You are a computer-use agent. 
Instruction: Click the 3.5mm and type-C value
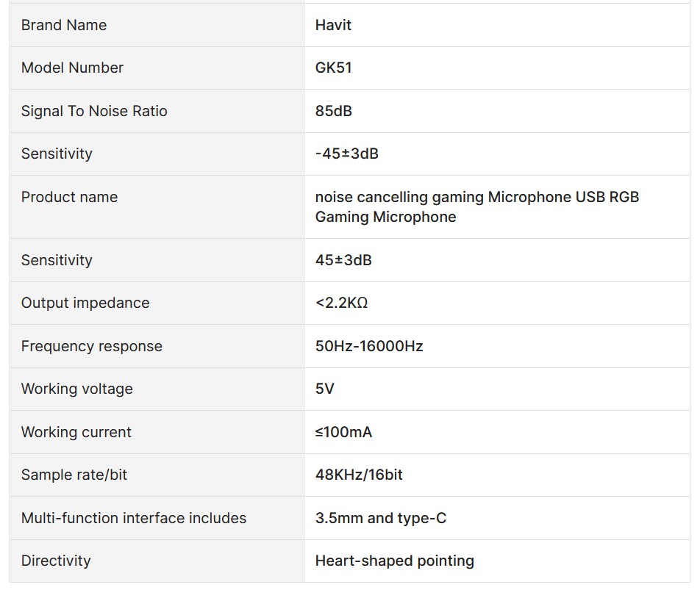[x=380, y=518]
